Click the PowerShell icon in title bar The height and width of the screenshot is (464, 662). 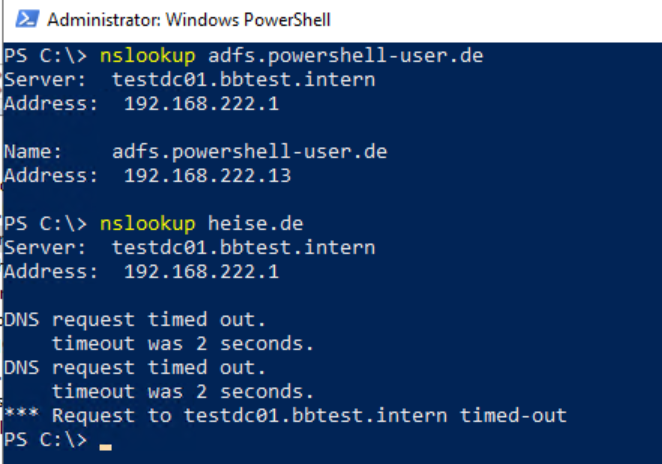pyautogui.click(x=27, y=19)
